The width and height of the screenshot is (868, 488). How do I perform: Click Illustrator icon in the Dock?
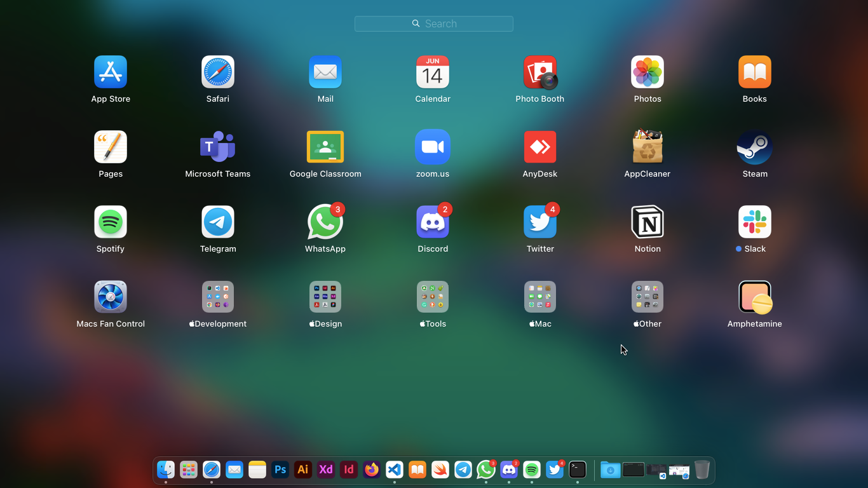[x=303, y=470]
